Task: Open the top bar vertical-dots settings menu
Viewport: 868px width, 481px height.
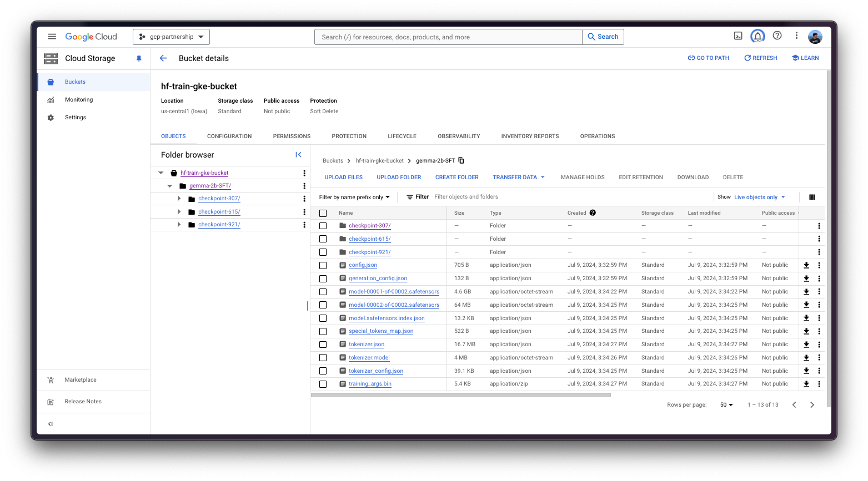Action: (x=796, y=36)
